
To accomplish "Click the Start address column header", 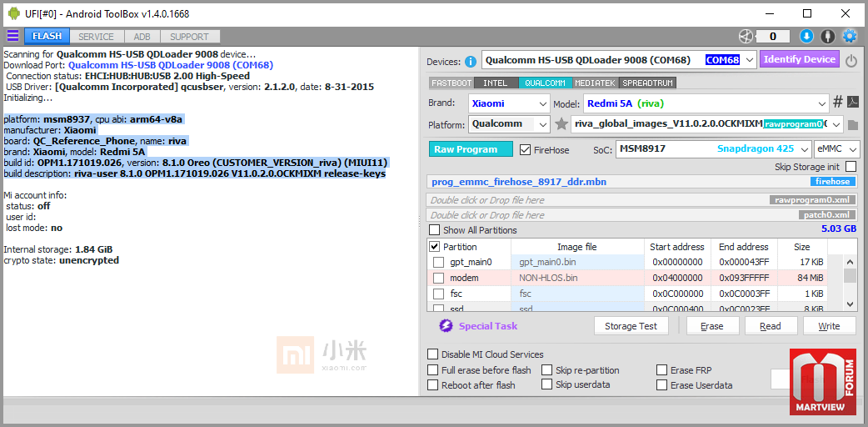I will coord(677,247).
